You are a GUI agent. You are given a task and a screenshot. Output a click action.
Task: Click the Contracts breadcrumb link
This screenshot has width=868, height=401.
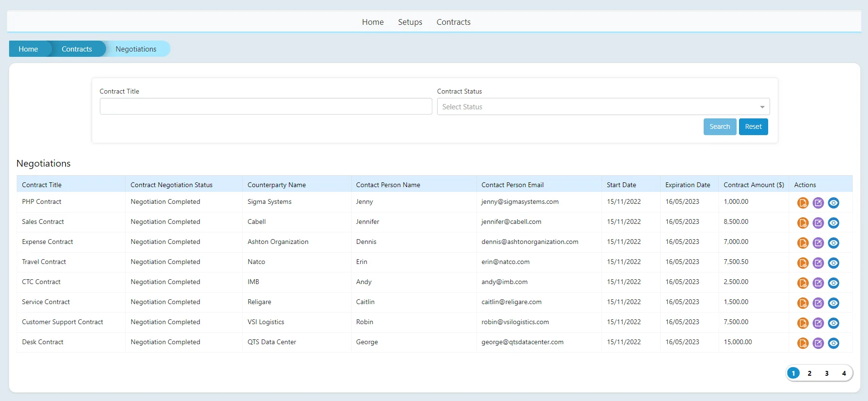(x=76, y=49)
